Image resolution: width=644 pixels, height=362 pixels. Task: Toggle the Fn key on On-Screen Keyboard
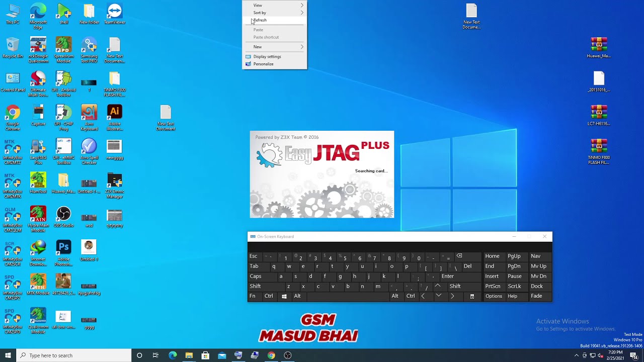pyautogui.click(x=255, y=297)
